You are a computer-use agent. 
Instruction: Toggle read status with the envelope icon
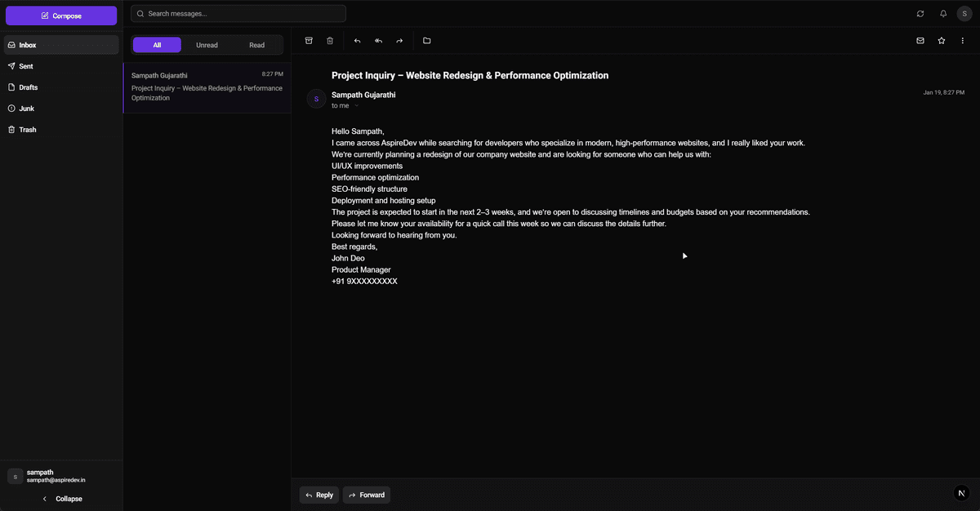[920, 41]
